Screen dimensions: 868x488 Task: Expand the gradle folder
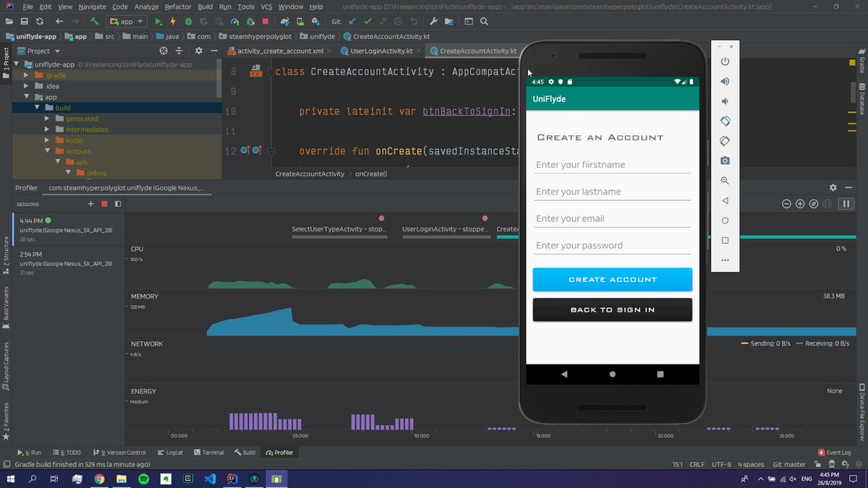pyautogui.click(x=27, y=74)
